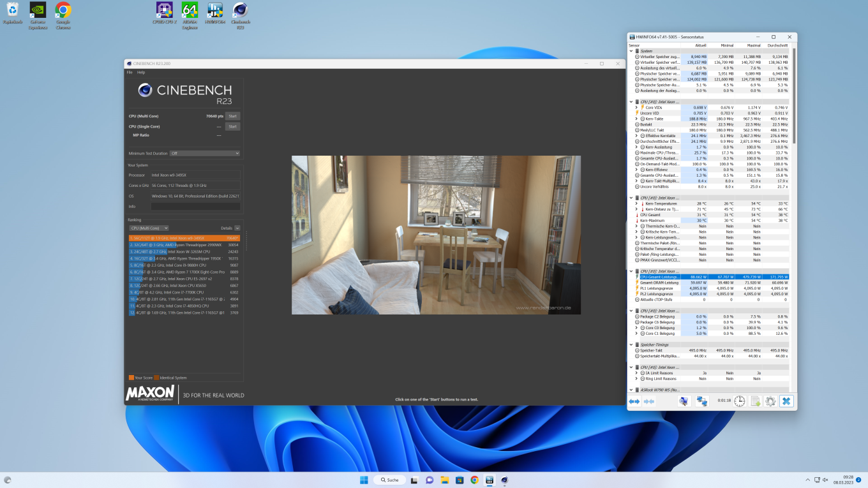
Task: Expand the Kern-Takte row in HWiNFO
Action: click(x=636, y=119)
